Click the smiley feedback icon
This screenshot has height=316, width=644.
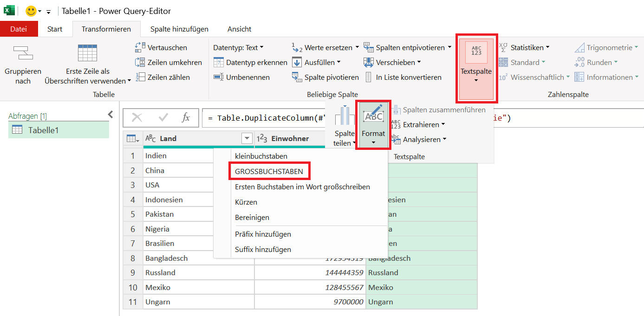31,11
